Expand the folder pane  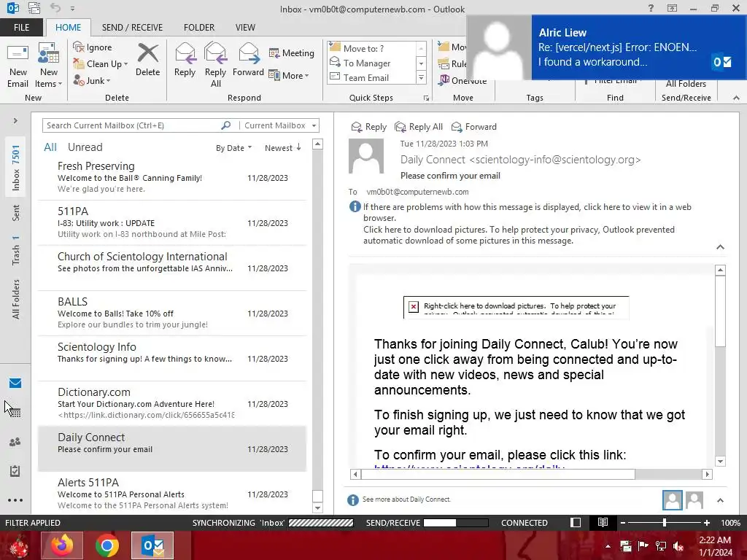(15, 120)
